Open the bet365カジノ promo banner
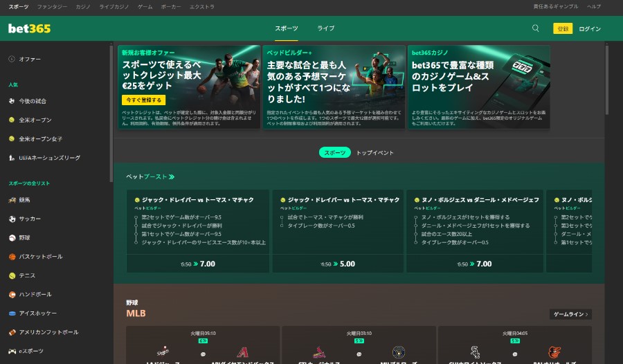 click(x=479, y=87)
